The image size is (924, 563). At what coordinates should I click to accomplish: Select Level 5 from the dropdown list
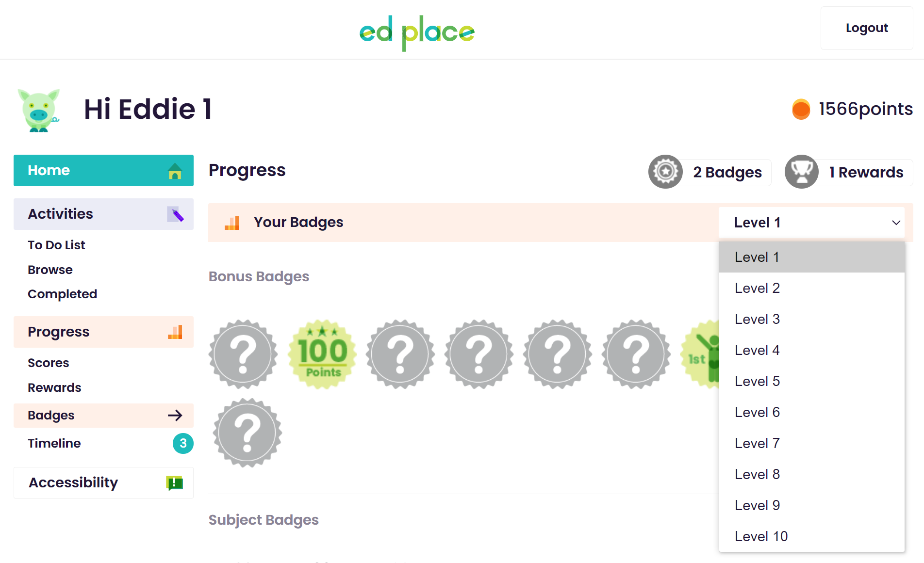757,381
